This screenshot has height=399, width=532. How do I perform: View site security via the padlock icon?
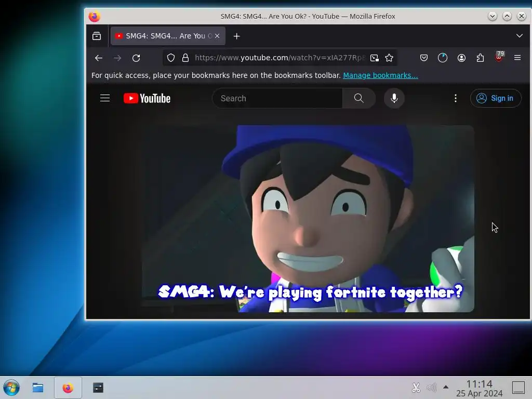click(x=185, y=58)
